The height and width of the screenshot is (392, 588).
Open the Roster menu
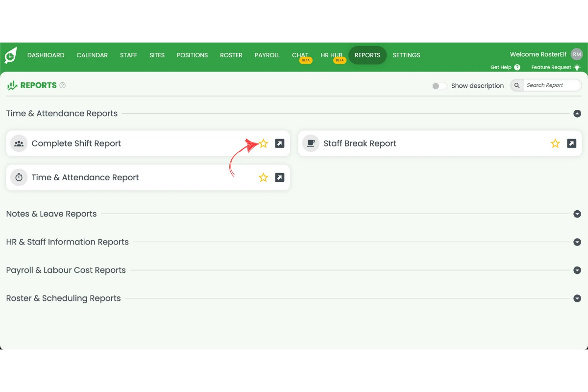231,55
